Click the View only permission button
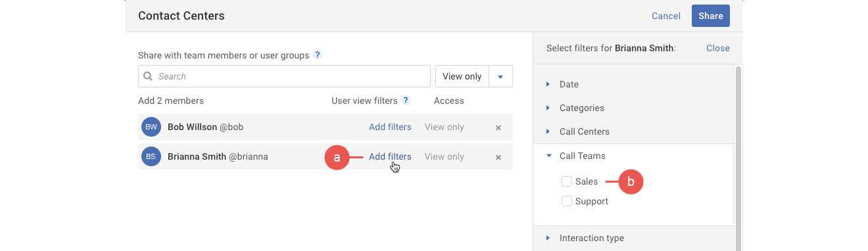Screen dimensions: 868x251 [x=462, y=76]
